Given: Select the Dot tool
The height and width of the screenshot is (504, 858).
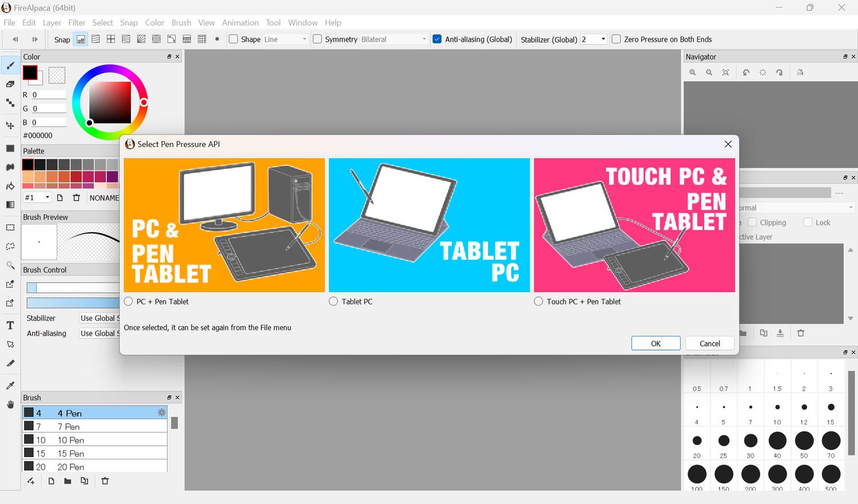Looking at the screenshot, I should click(10, 103).
